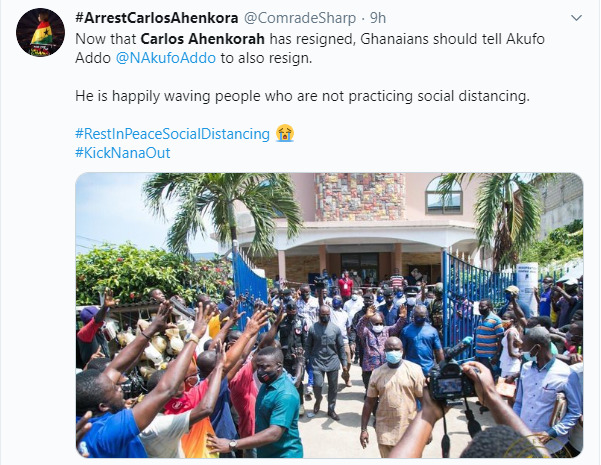Open the #KickNanaOut hashtag

coord(123,153)
